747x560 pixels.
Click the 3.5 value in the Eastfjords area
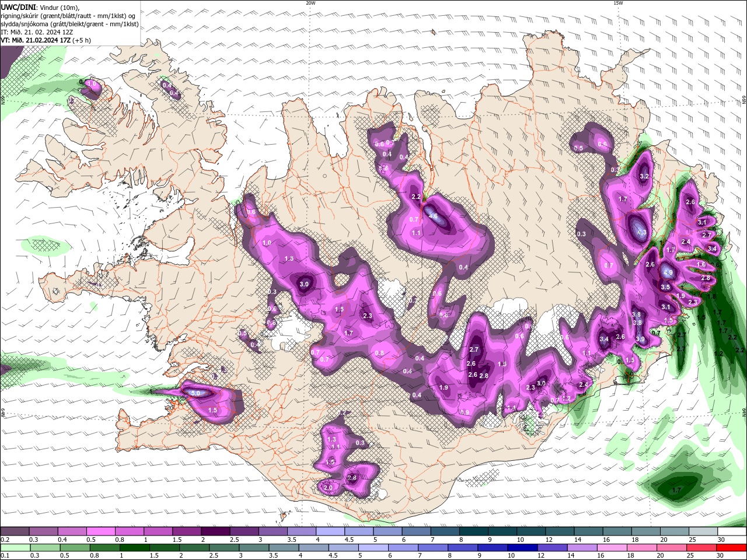665,287
